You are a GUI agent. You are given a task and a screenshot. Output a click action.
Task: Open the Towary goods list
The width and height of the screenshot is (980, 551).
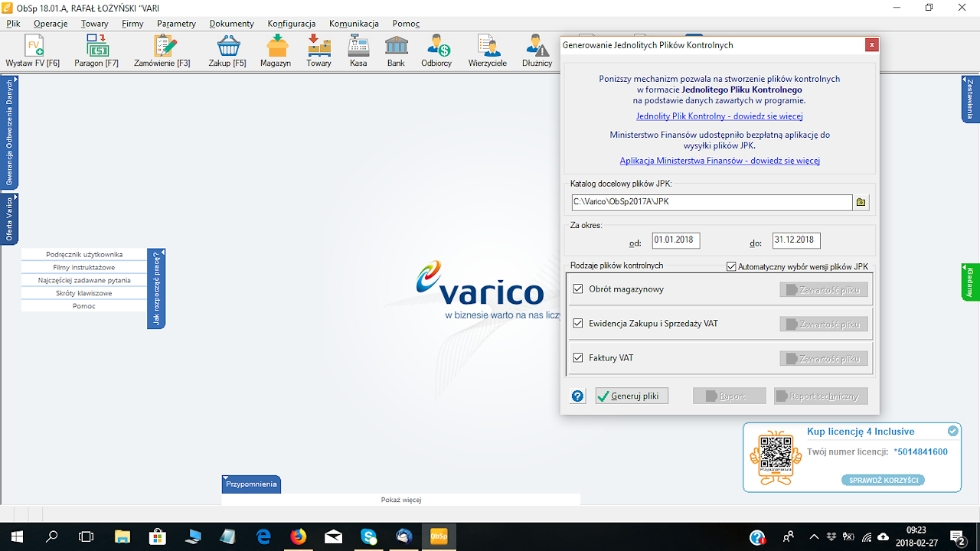(319, 51)
